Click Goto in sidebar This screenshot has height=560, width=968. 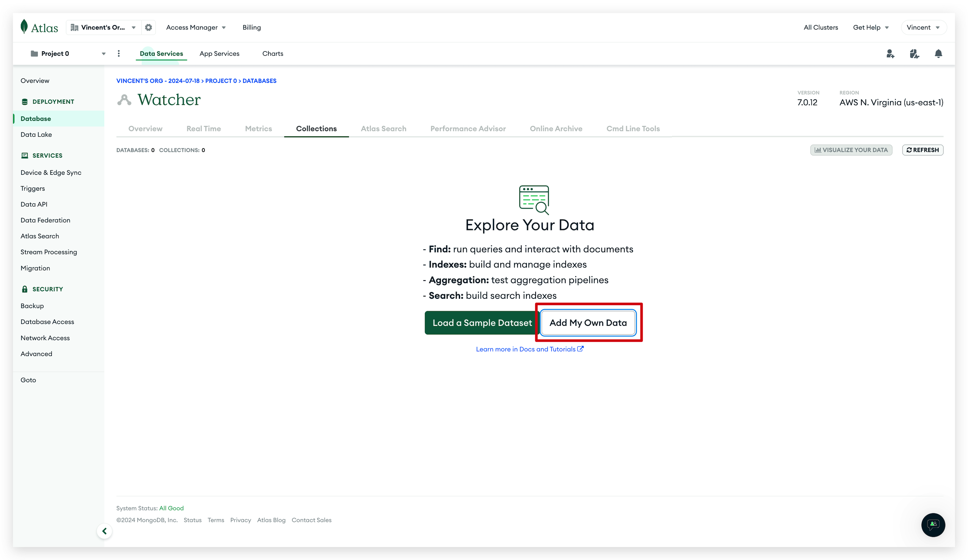(x=29, y=380)
